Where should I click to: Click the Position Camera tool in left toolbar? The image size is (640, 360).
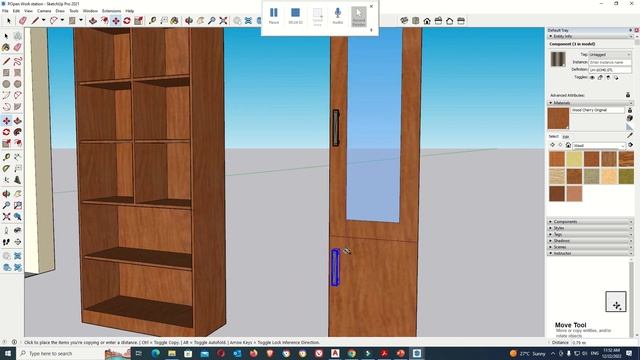coord(6,231)
